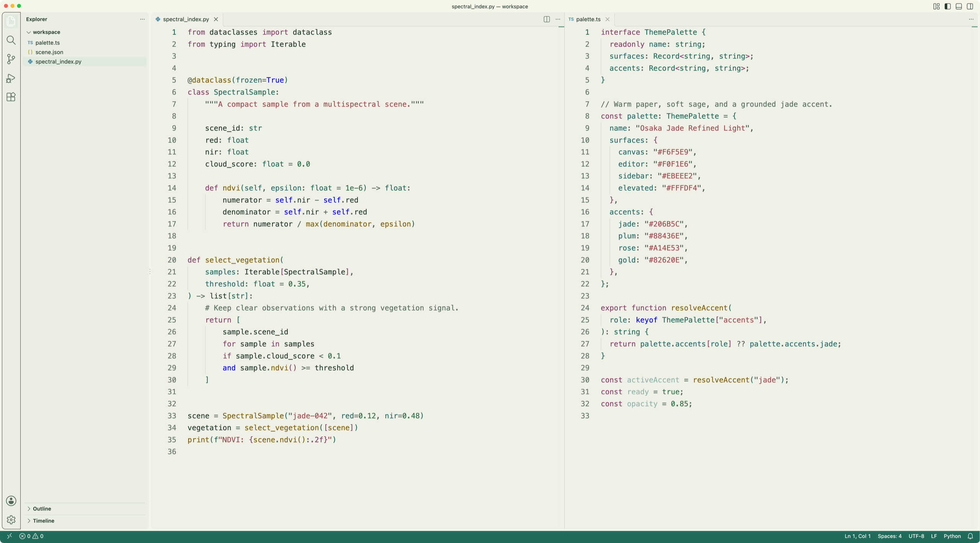Open the Manage gear icon
This screenshot has height=543, width=980.
point(11,520)
